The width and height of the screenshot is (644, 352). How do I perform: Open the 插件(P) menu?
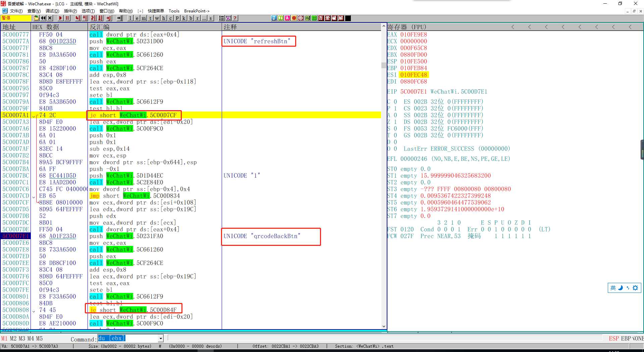70,11
